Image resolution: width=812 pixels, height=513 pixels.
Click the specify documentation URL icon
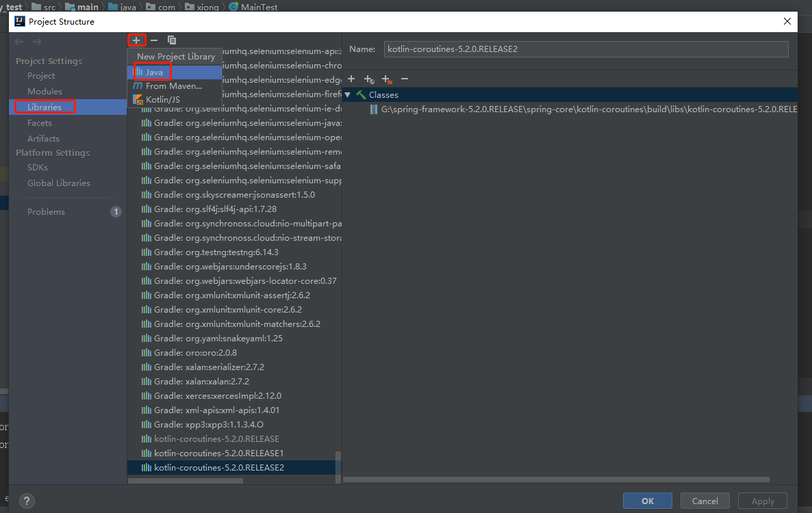369,79
